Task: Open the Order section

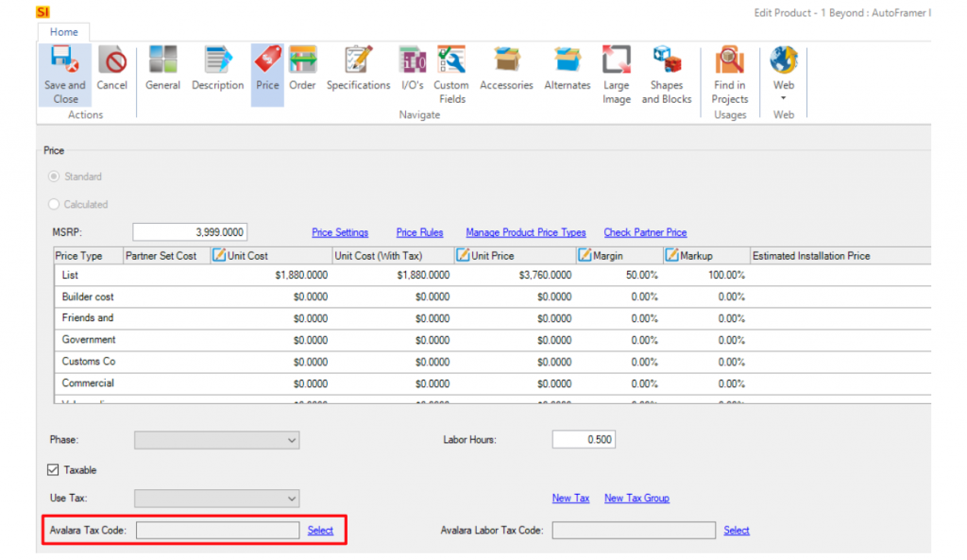Action: tap(303, 68)
